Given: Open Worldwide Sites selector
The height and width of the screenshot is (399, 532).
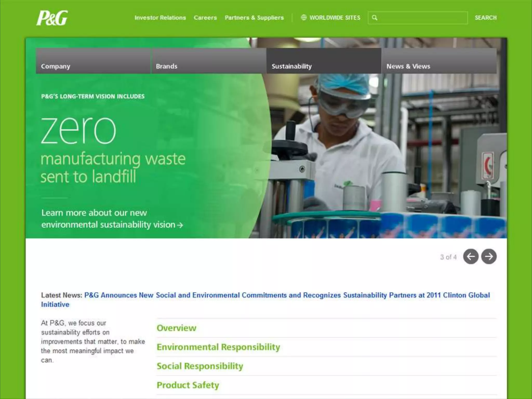Looking at the screenshot, I should (x=335, y=18).
